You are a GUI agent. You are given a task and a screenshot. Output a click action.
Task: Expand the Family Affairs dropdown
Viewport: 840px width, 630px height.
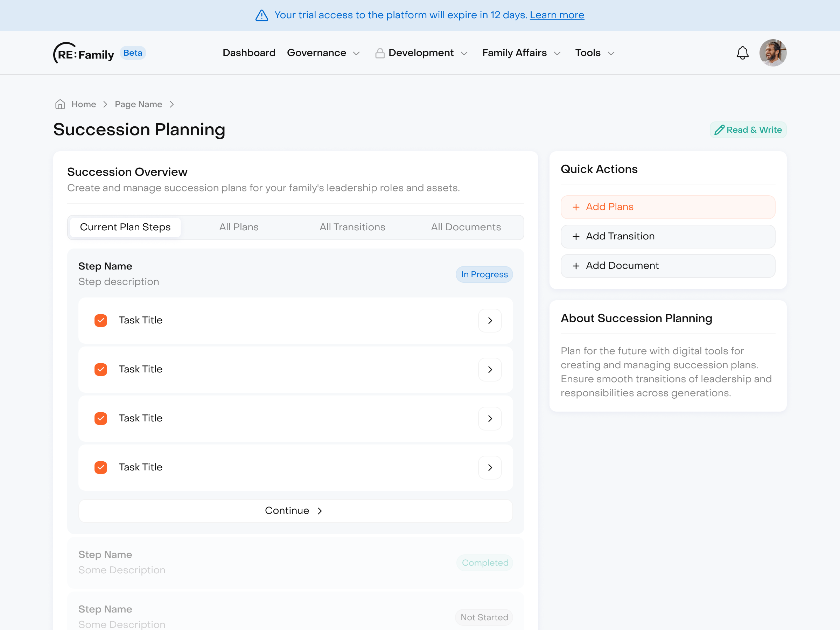pyautogui.click(x=521, y=53)
